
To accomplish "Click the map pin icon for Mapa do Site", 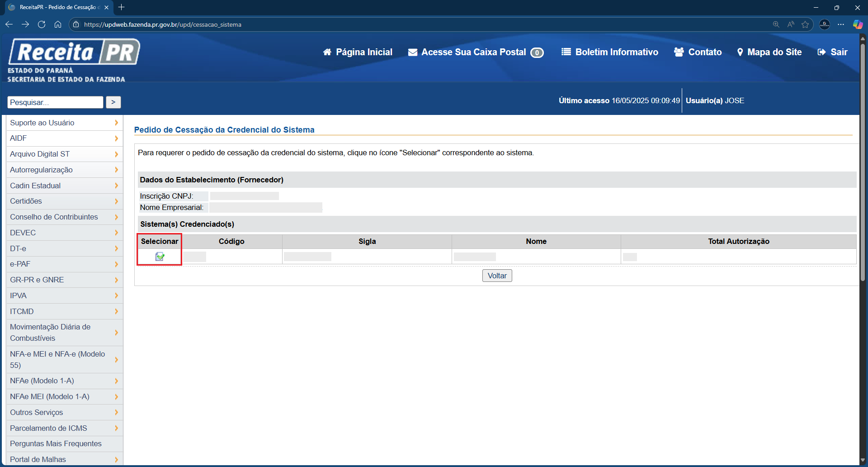I will click(740, 52).
